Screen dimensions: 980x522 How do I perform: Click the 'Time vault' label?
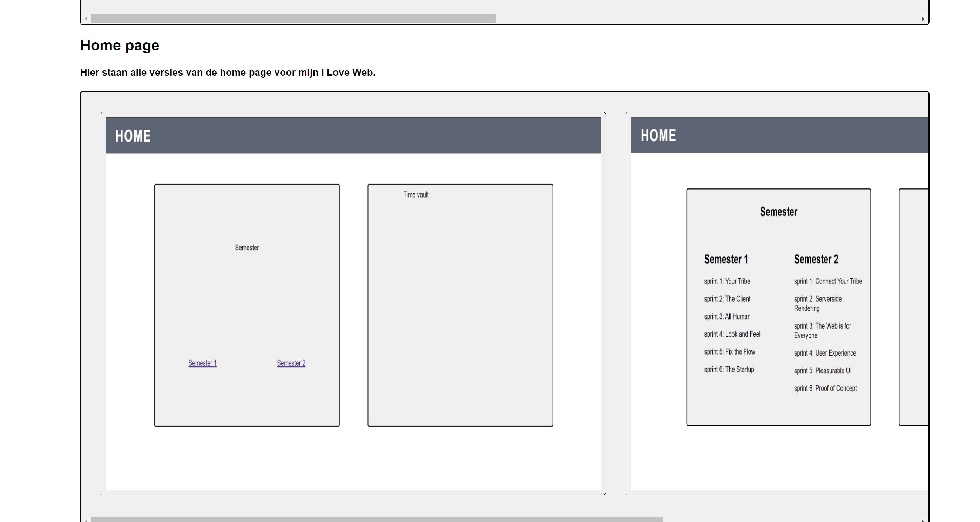(416, 195)
